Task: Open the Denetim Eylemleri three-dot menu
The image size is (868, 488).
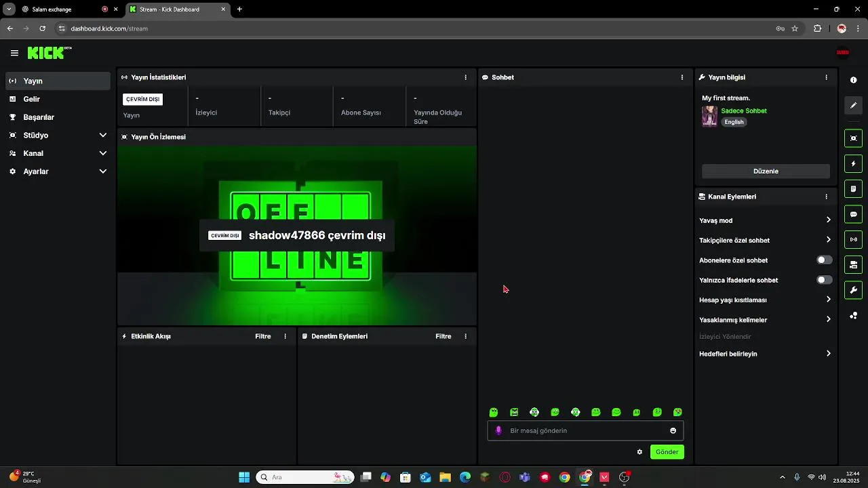Action: pyautogui.click(x=465, y=336)
